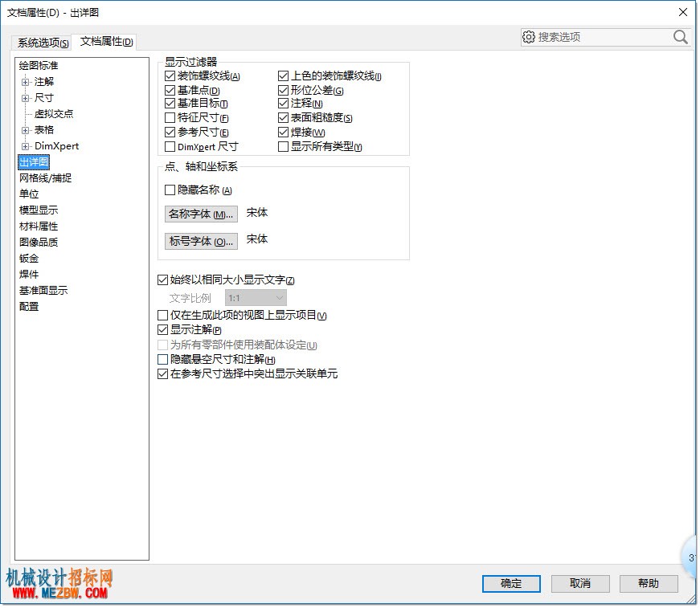Toggle 参考尺寸 checkbox
This screenshot has width=700, height=608.
click(170, 133)
